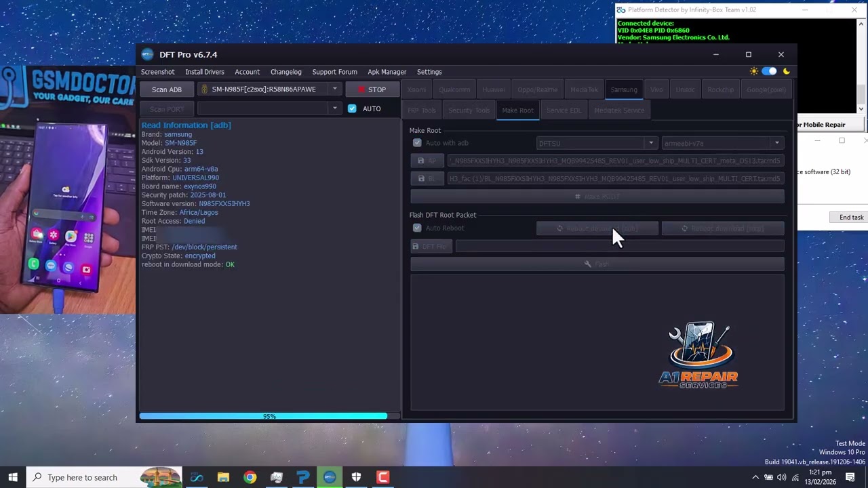Switch to the Google(pixel) tab
The height and width of the screenshot is (488, 868).
point(766,89)
